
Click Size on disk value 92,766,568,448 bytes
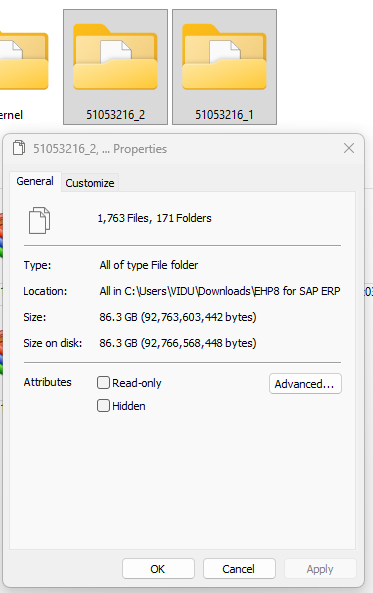coord(178,343)
